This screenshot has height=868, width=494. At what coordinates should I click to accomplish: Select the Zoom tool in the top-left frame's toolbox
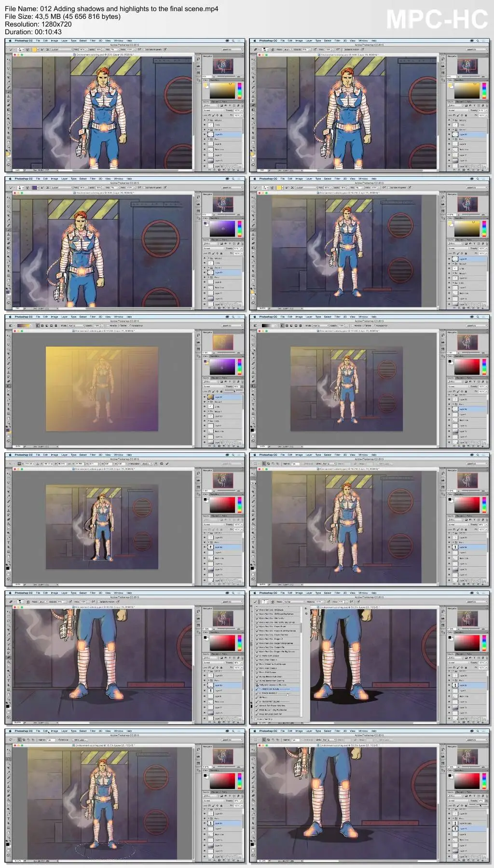click(x=9, y=147)
